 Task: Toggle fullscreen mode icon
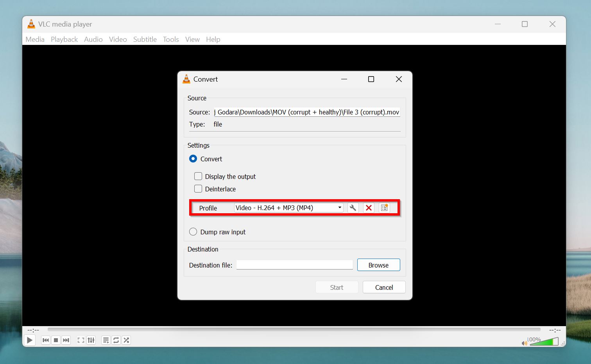(x=81, y=340)
